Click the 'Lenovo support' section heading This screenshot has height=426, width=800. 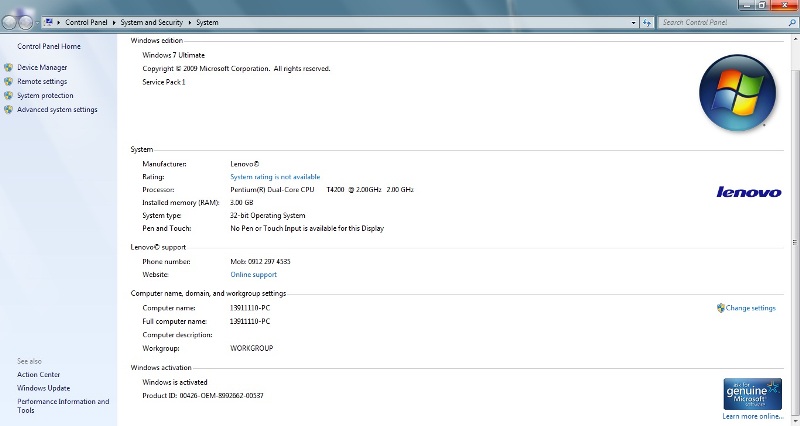(158, 247)
